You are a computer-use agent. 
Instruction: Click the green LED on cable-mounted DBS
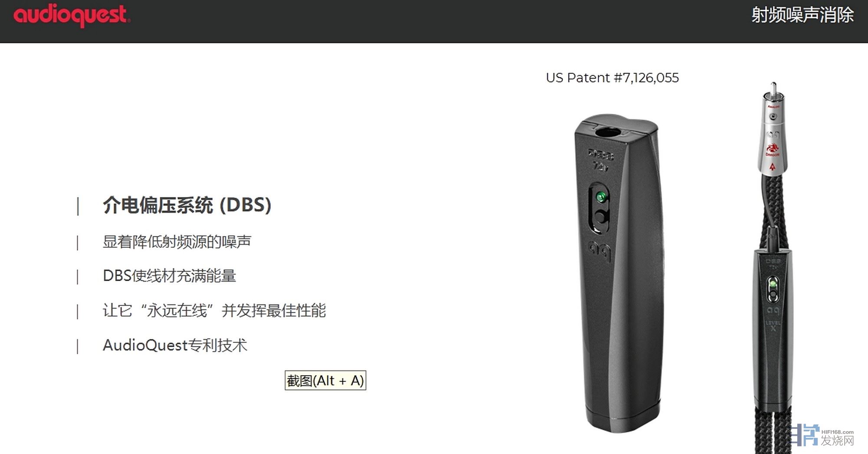773,284
